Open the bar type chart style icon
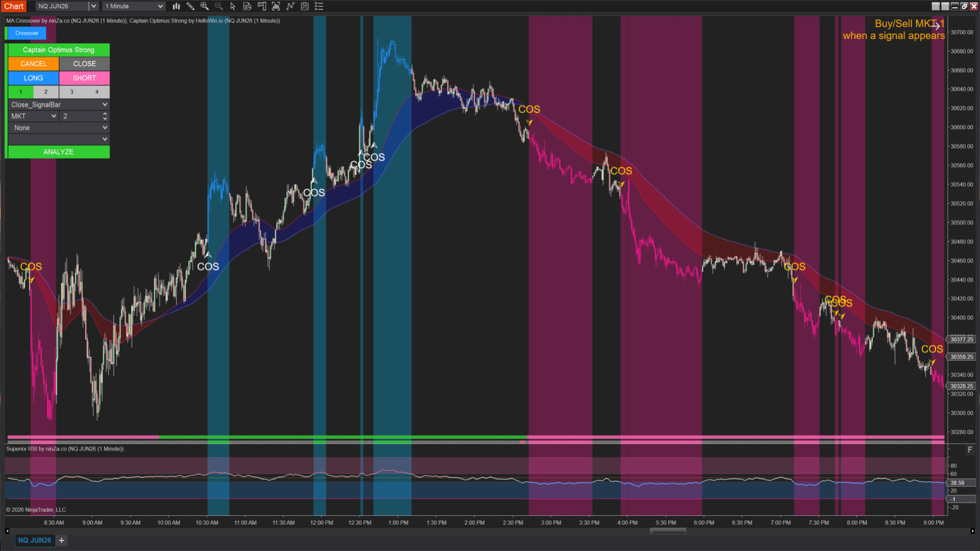The image size is (980, 551). click(176, 6)
